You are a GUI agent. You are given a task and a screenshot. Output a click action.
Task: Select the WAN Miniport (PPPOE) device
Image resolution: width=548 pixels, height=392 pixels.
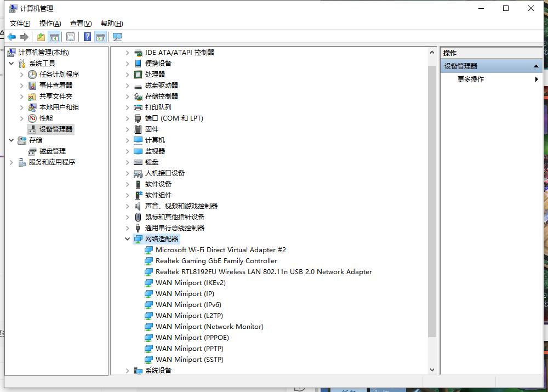(192, 338)
